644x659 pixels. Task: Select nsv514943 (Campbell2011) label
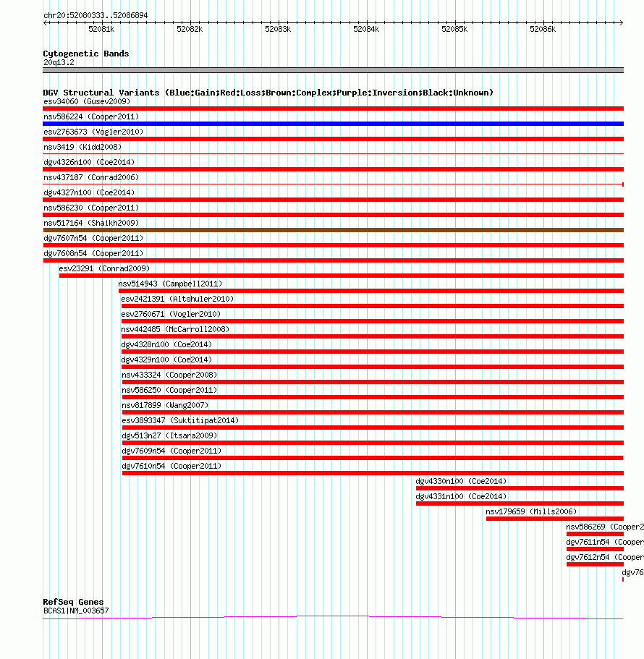[170, 284]
